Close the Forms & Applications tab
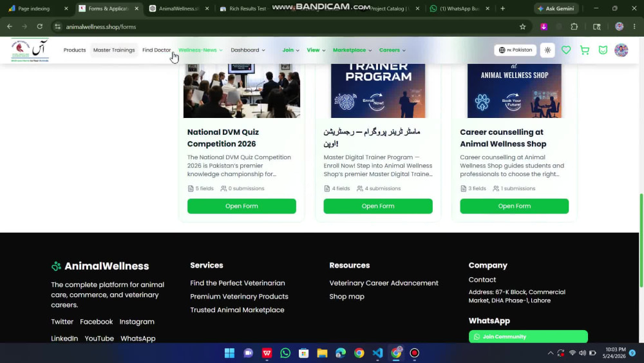Screen dimensions: 644x363 (x=137, y=8)
